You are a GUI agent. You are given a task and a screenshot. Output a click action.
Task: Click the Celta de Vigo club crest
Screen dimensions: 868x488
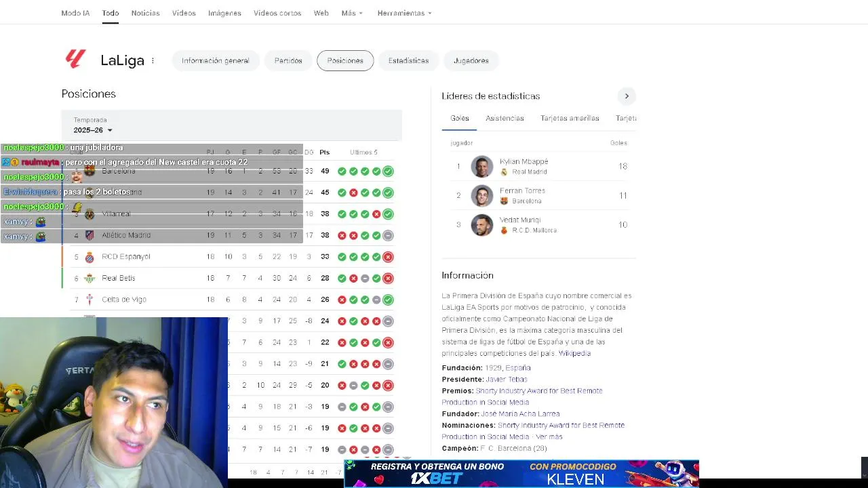coord(90,300)
